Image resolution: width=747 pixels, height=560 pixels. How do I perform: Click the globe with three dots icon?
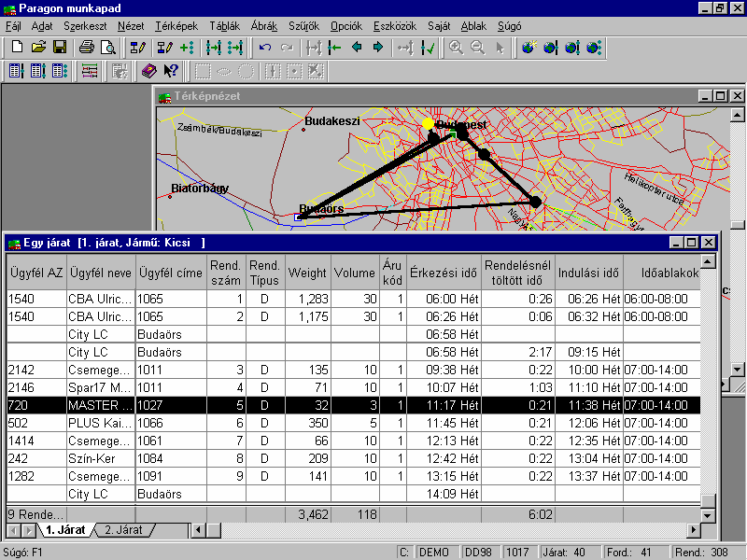pyautogui.click(x=594, y=48)
